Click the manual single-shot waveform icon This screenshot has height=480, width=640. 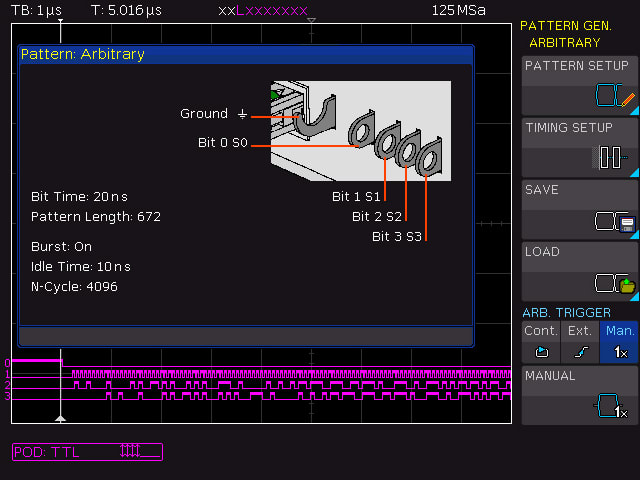tap(611, 406)
